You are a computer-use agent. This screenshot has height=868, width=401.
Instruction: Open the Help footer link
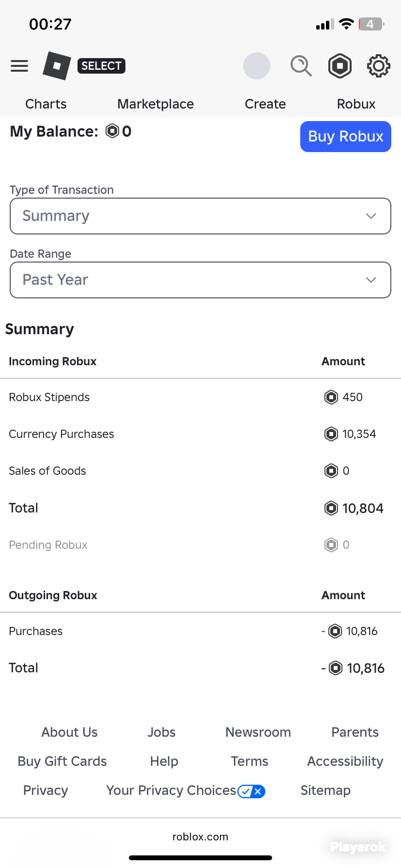pos(164,761)
